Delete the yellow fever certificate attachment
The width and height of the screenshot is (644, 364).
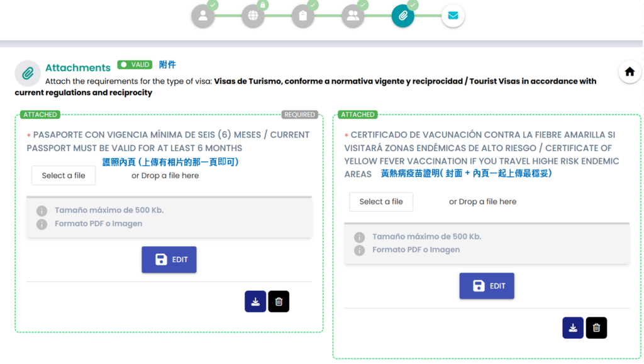[596, 328]
